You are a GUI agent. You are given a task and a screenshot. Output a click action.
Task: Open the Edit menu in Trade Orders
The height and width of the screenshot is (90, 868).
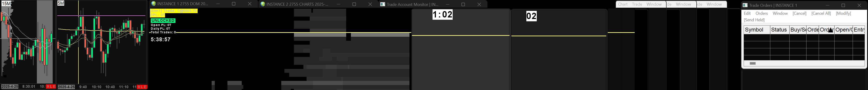tap(747, 13)
